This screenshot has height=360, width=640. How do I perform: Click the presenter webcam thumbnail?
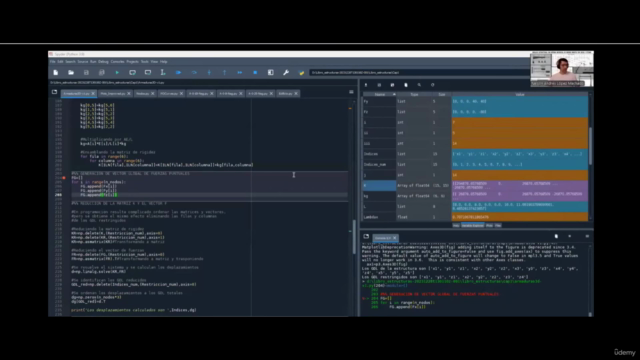coord(562,69)
